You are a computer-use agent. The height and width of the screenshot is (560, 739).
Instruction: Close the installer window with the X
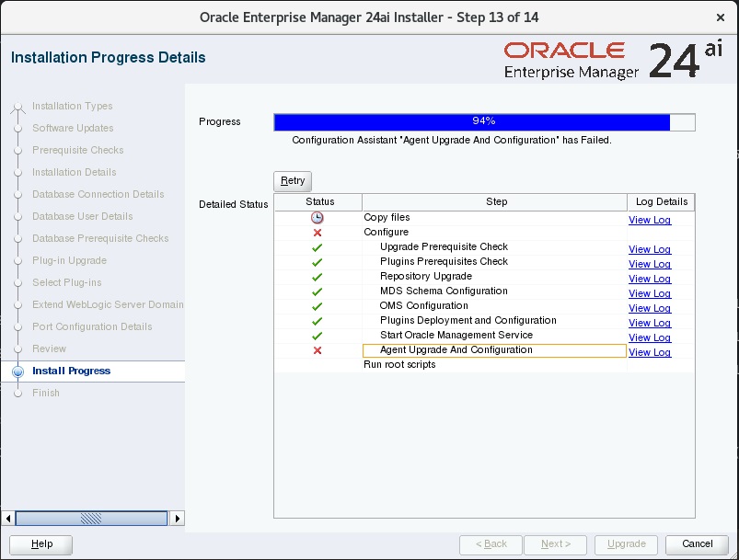721,17
